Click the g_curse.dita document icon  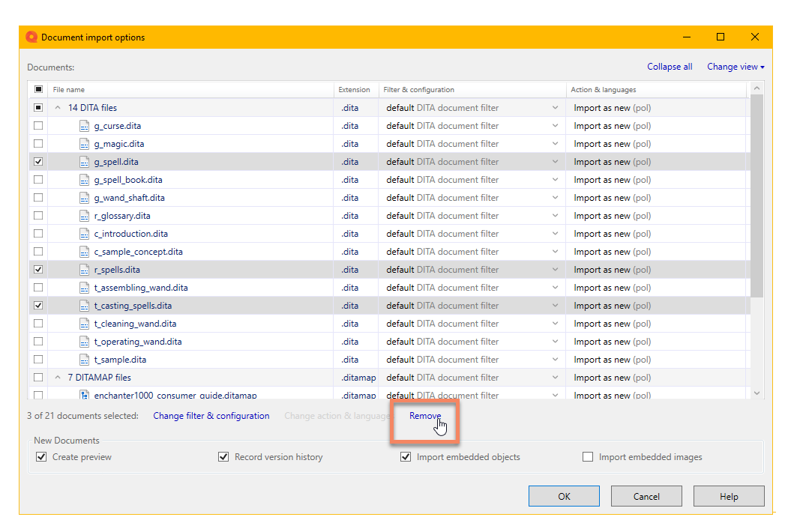[x=84, y=125]
